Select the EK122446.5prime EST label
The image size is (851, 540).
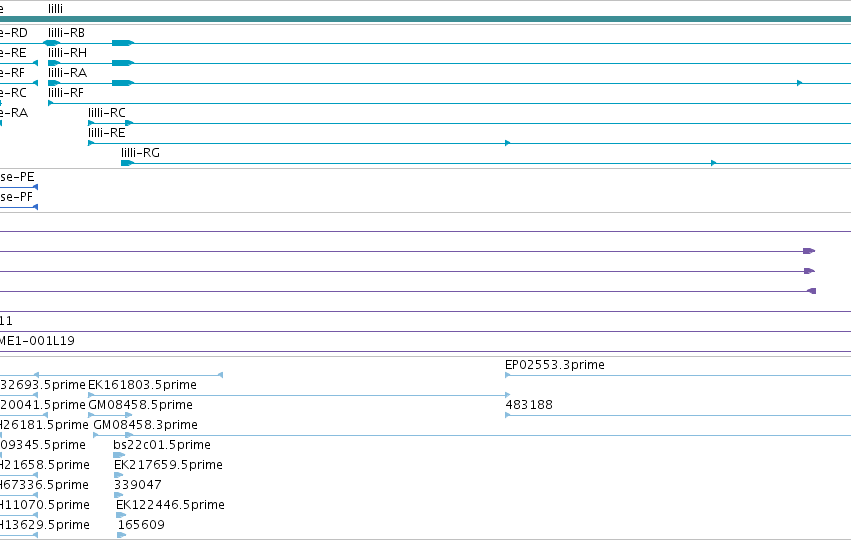(x=170, y=505)
